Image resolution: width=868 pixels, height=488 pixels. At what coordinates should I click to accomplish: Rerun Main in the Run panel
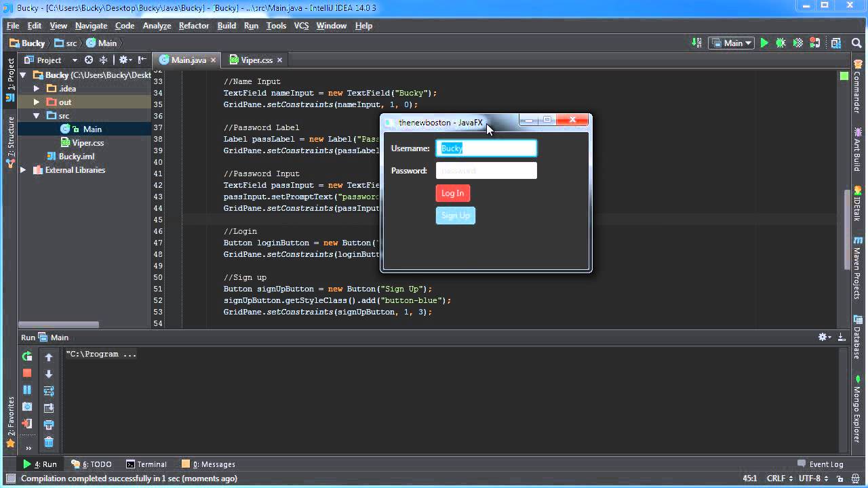pyautogui.click(x=27, y=356)
